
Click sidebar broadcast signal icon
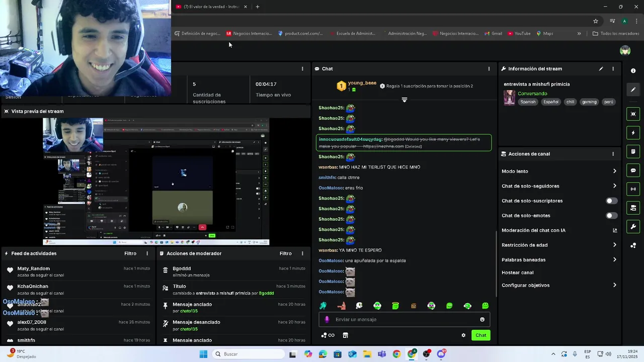[x=633, y=189]
